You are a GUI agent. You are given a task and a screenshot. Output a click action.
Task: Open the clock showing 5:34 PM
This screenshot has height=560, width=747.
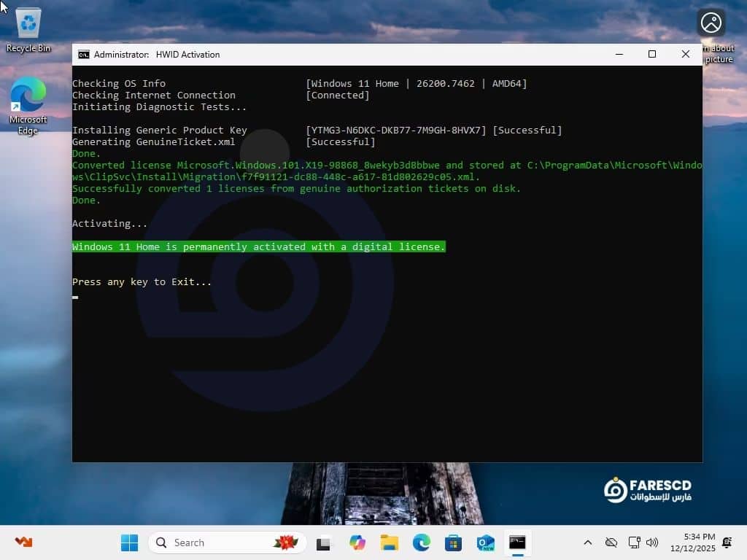coord(699,542)
